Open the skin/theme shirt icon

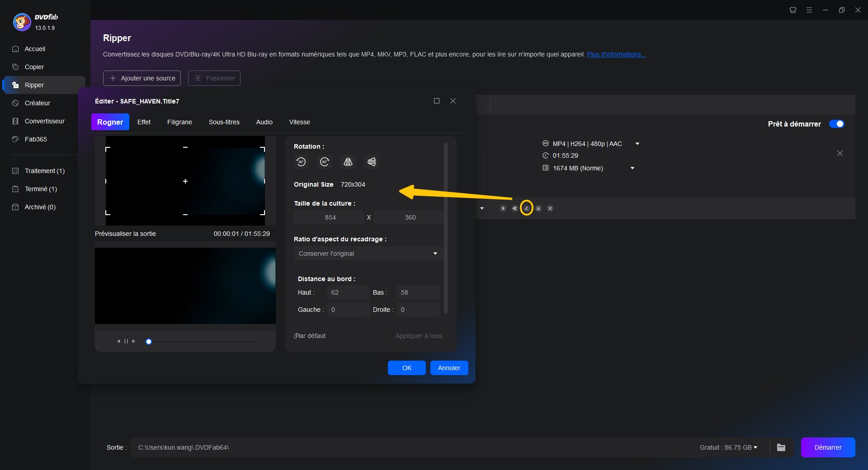(793, 10)
